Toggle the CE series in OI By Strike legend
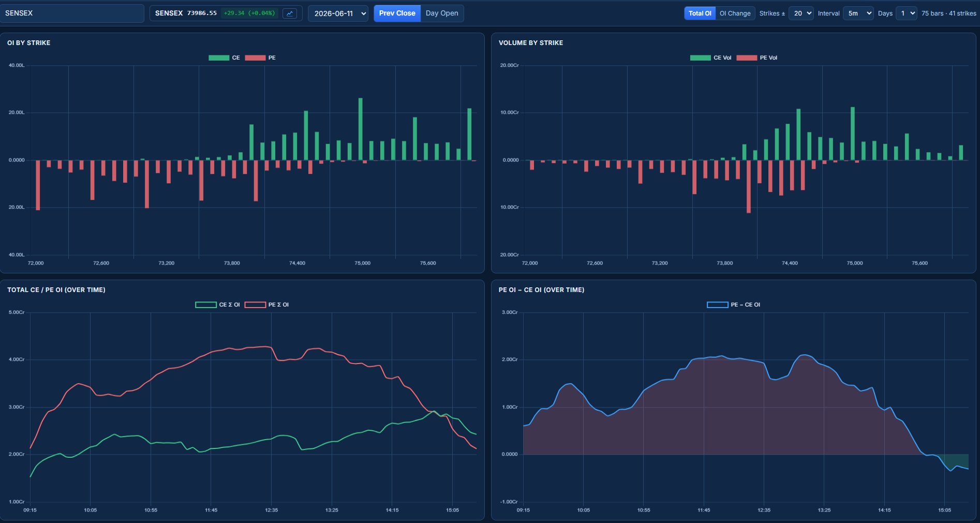Viewport: 980px width, 523px height. [x=224, y=58]
